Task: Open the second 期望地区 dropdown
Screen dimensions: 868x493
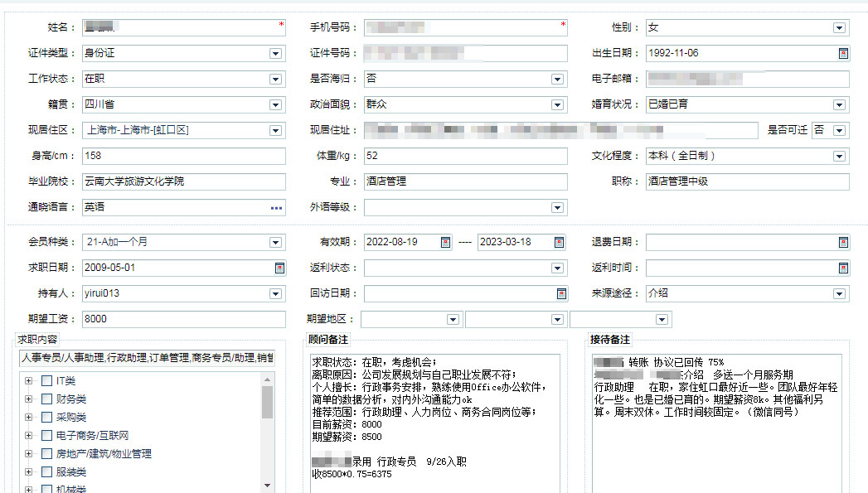Action: click(x=557, y=319)
